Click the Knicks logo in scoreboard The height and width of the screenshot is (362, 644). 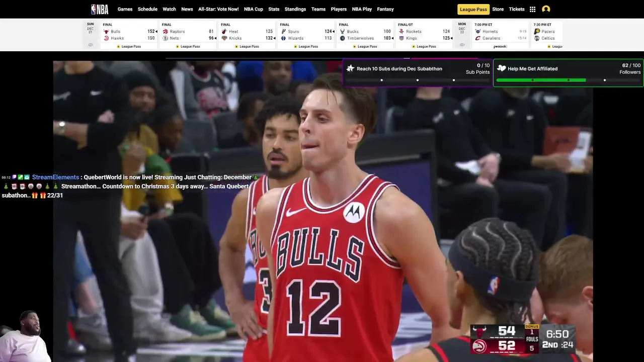coord(224,38)
